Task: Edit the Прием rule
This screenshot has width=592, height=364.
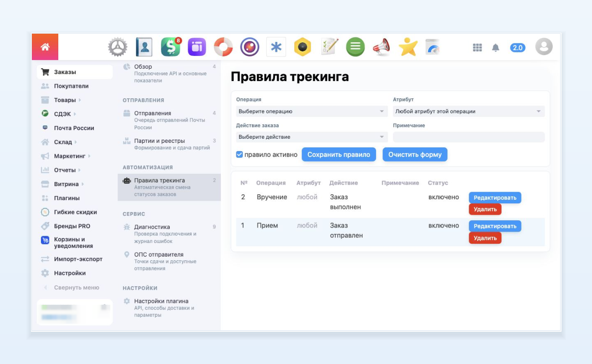Action: (x=495, y=226)
